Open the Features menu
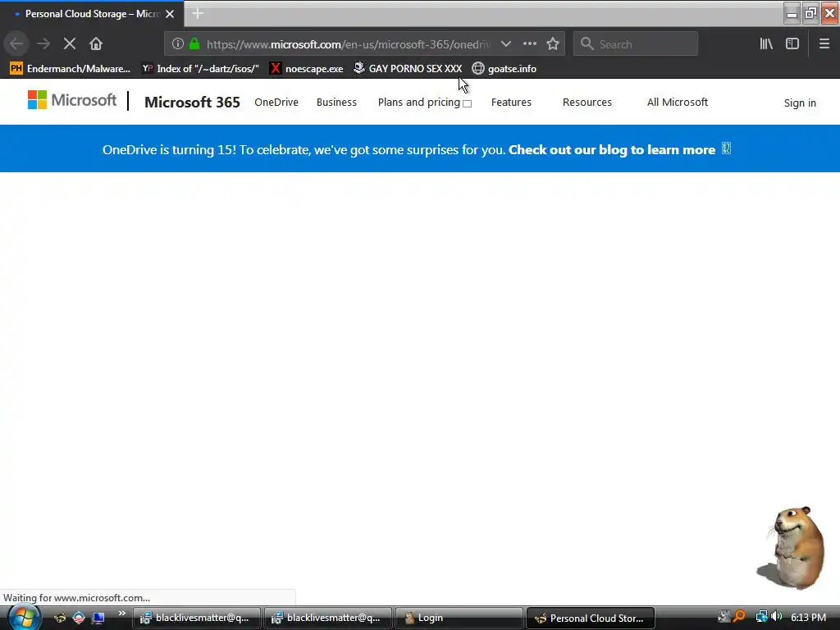Screen dimensions: 840x630 (x=511, y=102)
